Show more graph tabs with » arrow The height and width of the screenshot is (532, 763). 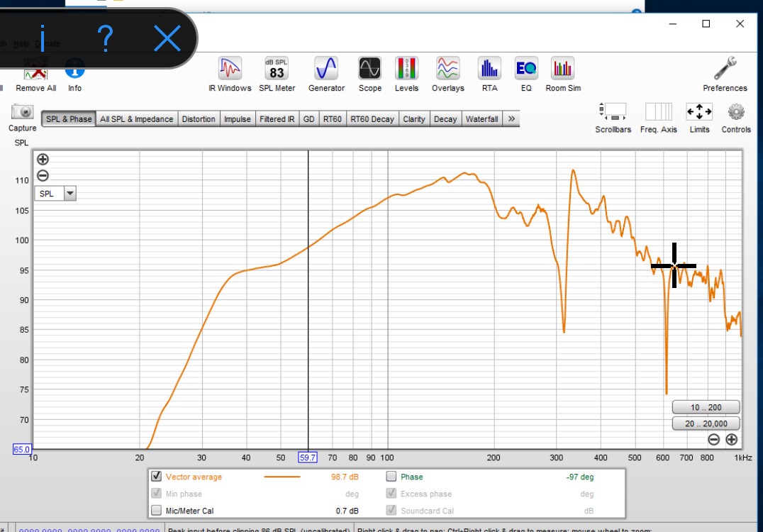[x=511, y=118]
